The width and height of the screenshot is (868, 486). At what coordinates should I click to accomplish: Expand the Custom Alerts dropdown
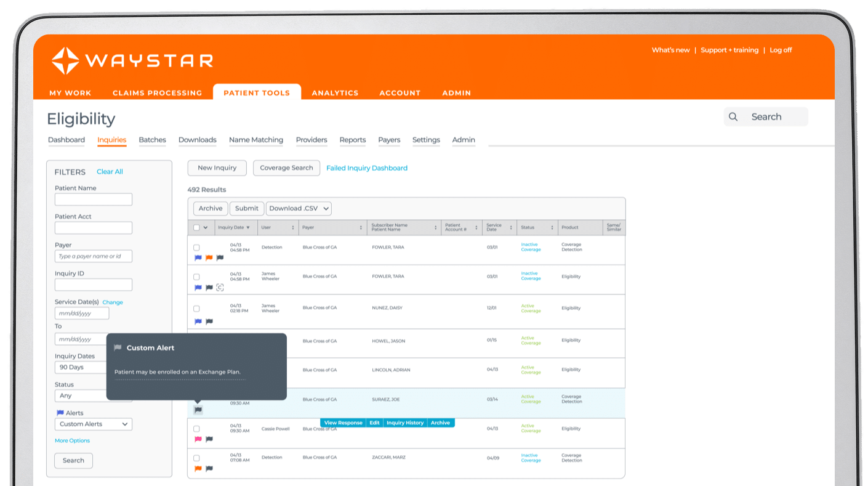[x=93, y=424]
